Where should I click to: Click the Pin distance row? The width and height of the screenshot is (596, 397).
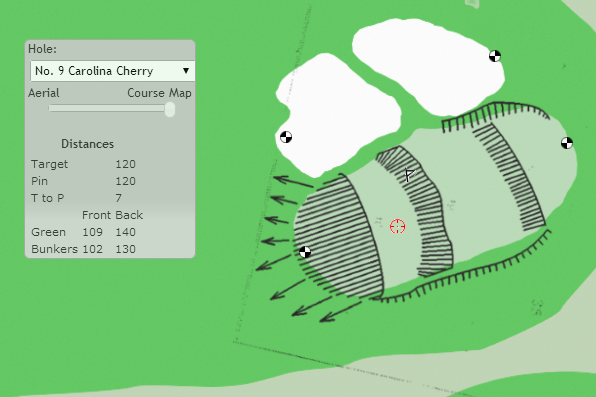(83, 181)
